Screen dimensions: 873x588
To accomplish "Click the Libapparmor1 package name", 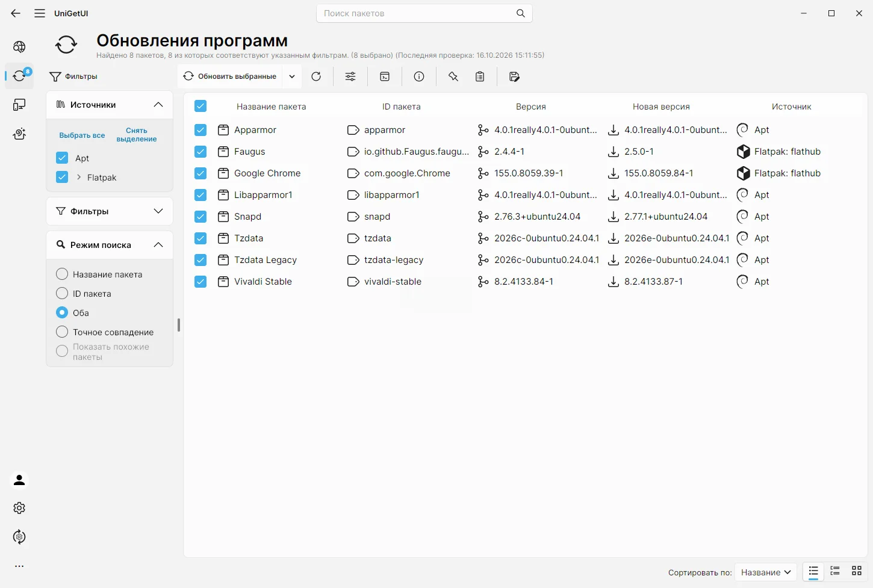I will (263, 195).
